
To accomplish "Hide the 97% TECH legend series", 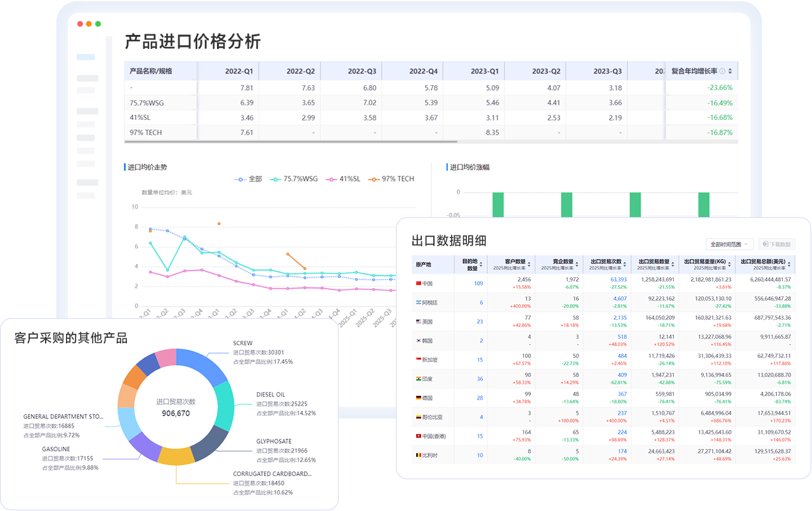I will point(391,179).
